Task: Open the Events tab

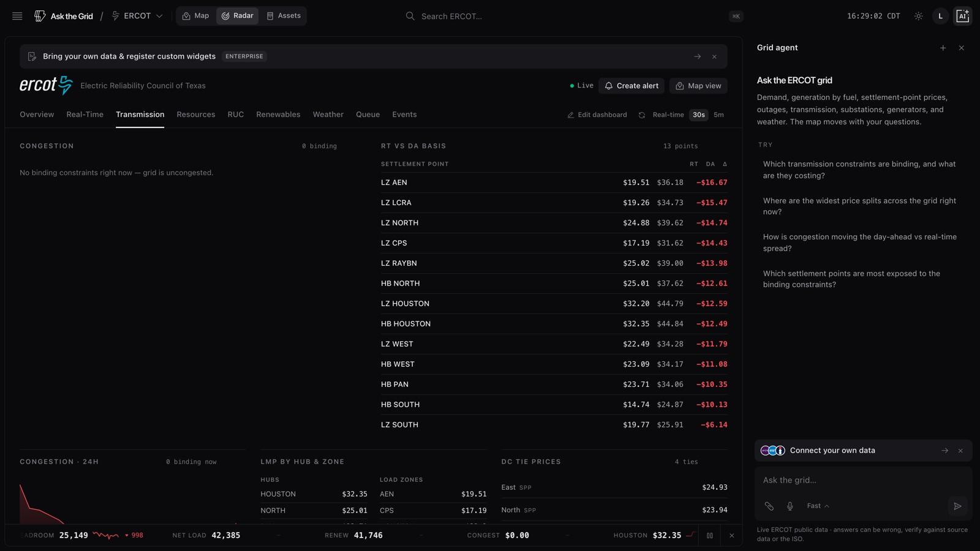Action: [404, 114]
